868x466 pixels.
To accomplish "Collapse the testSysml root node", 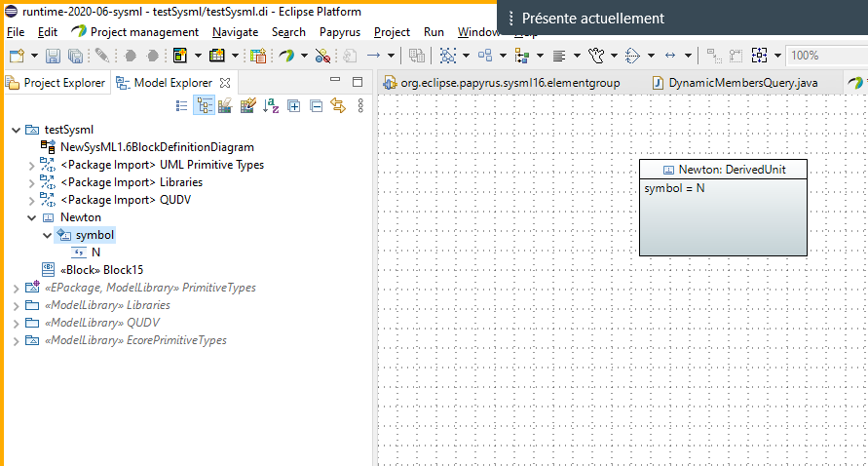I will coord(16,131).
